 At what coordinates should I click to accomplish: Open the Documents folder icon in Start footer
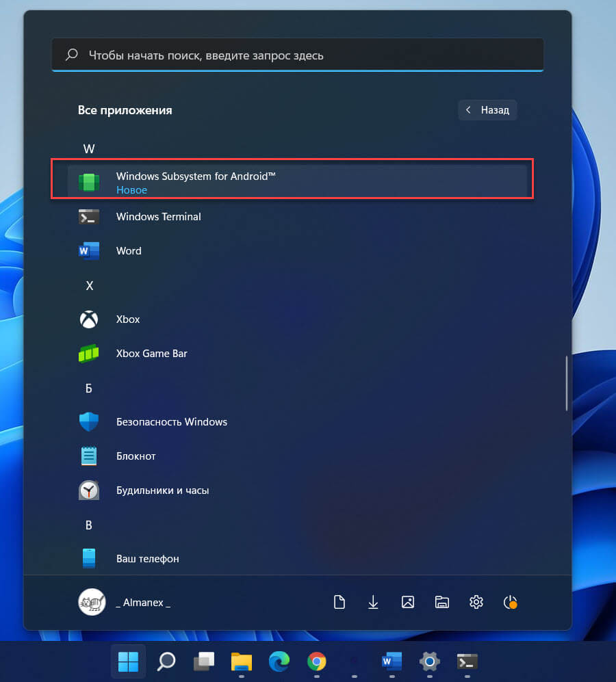(339, 603)
